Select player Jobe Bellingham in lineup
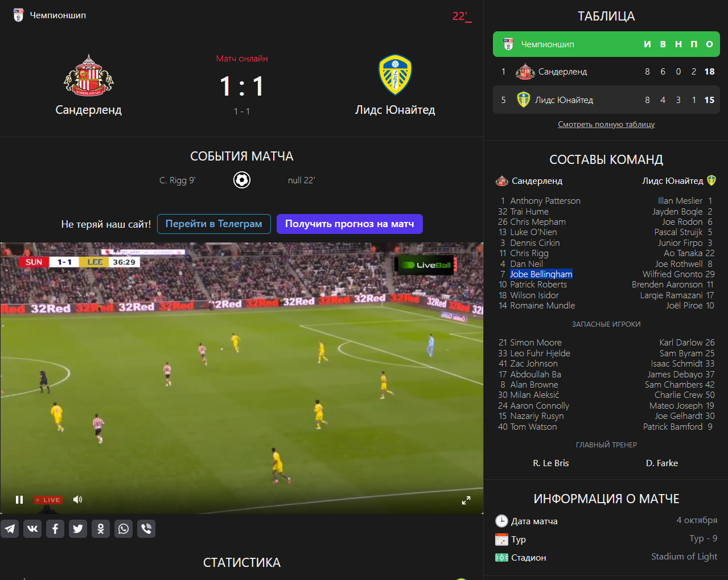The height and width of the screenshot is (580, 728). click(x=541, y=274)
